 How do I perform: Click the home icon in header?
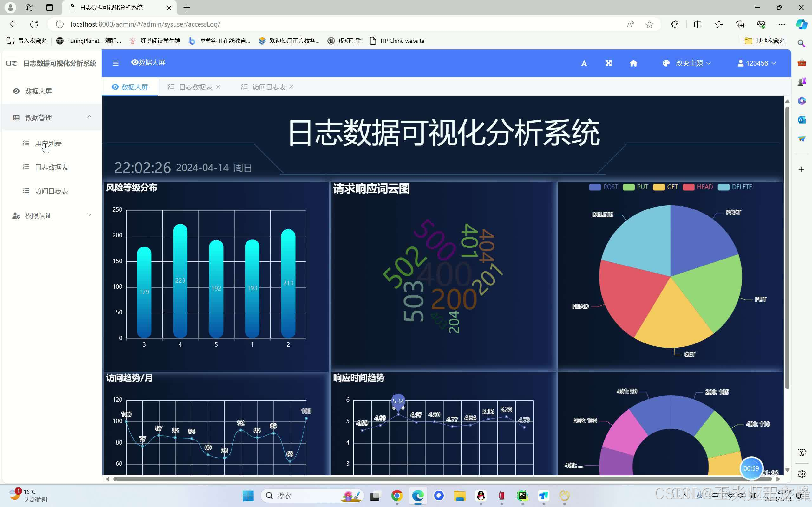pos(633,63)
